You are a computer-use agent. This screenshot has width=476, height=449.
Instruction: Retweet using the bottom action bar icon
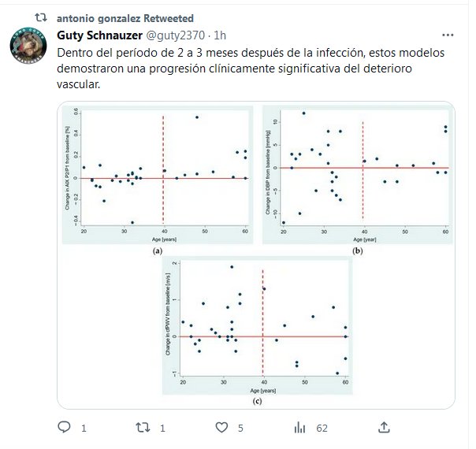pos(143,428)
